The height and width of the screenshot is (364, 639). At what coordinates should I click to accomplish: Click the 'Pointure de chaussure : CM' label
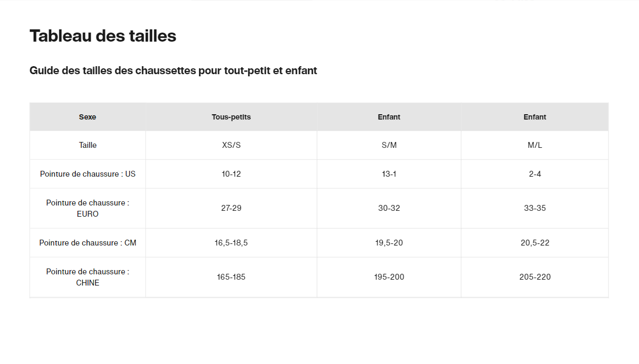[88, 243]
